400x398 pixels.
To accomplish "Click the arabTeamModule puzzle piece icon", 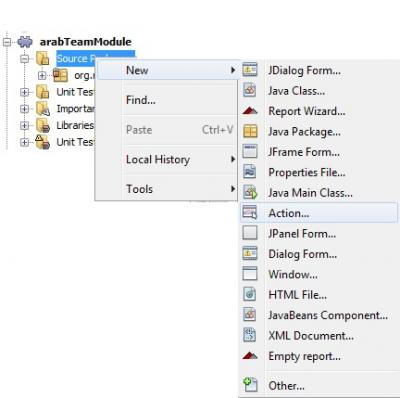I will 25,42.
